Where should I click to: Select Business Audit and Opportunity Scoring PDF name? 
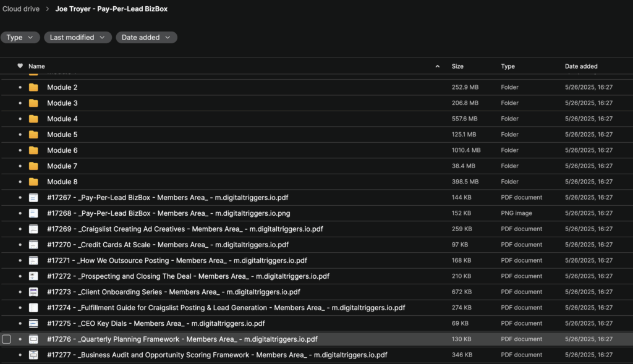[x=217, y=355]
